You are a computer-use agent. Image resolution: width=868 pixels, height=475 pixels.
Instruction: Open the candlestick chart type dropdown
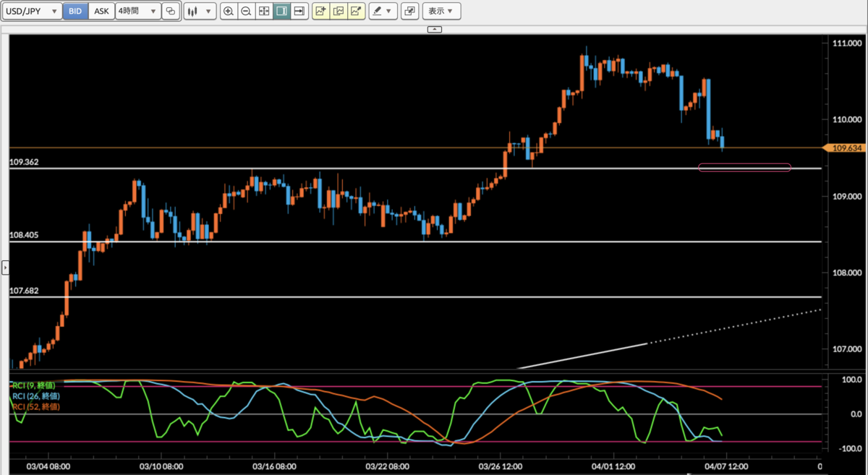pos(200,11)
